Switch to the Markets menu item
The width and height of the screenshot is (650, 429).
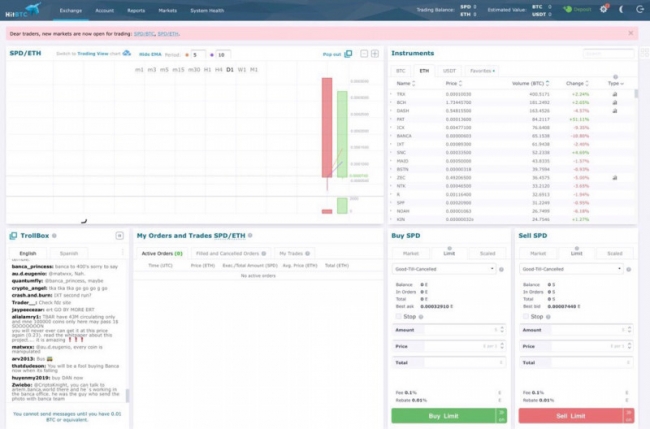coord(168,9)
